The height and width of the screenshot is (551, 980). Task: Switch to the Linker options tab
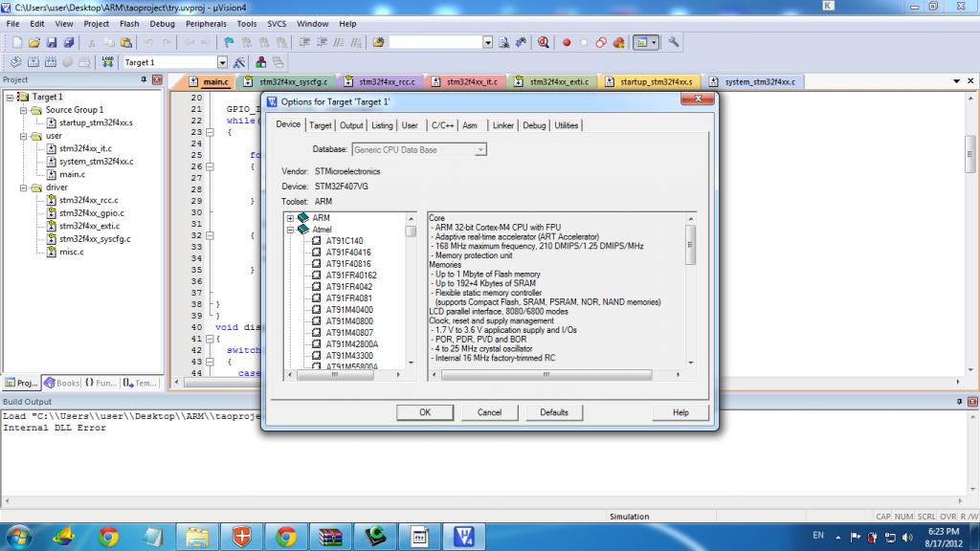(502, 125)
